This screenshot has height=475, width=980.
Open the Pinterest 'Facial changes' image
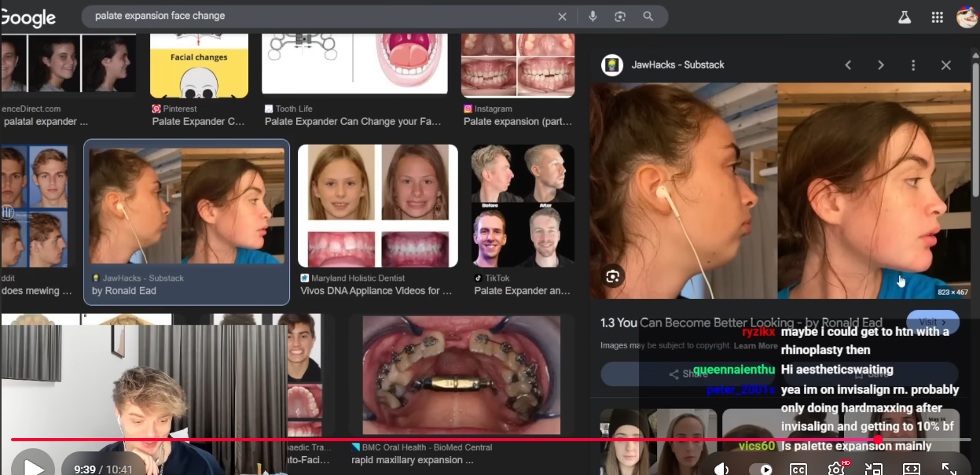tap(199, 65)
